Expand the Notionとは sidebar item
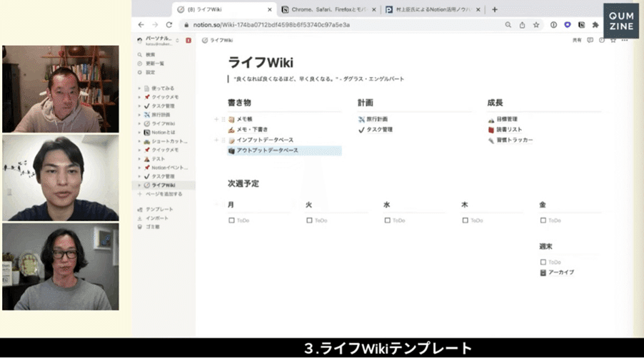 [139, 132]
